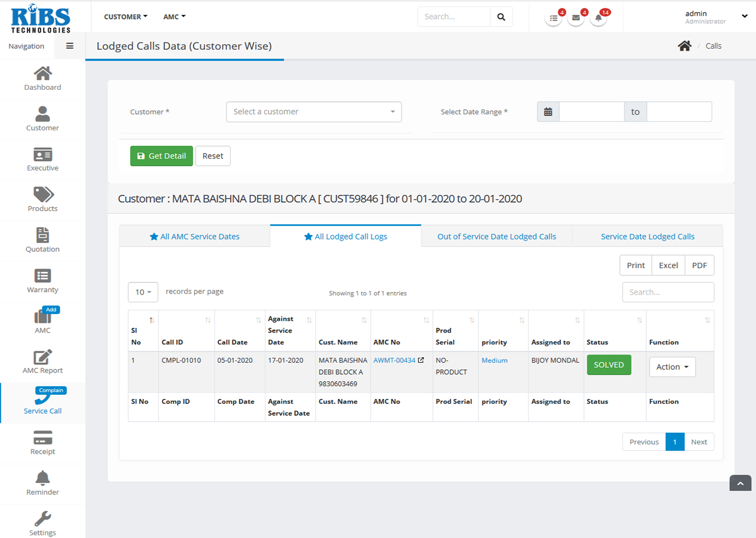This screenshot has height=538, width=756.
Task: Open the mail messages icon in header
Action: pyautogui.click(x=576, y=18)
